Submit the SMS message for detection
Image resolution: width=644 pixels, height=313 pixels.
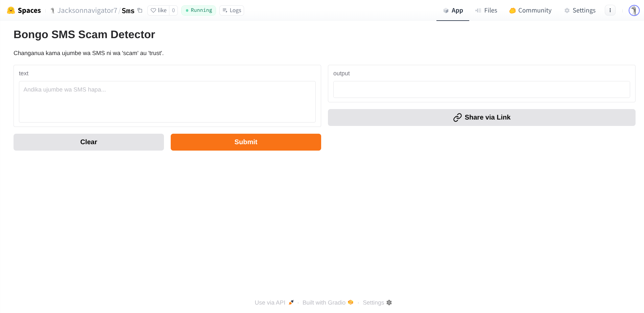pos(246,142)
